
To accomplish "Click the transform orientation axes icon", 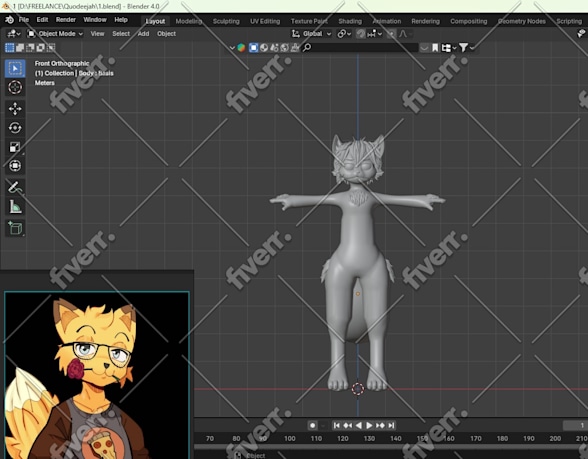I will point(296,34).
